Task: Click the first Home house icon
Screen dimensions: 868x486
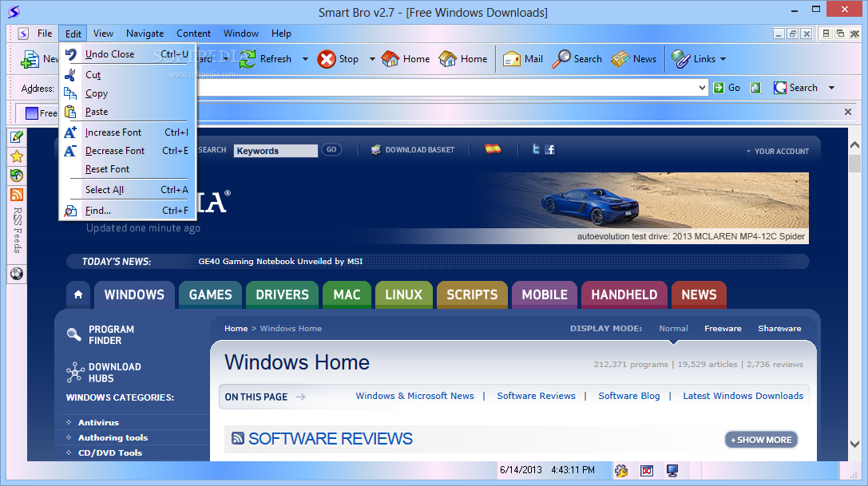Action: tap(390, 59)
